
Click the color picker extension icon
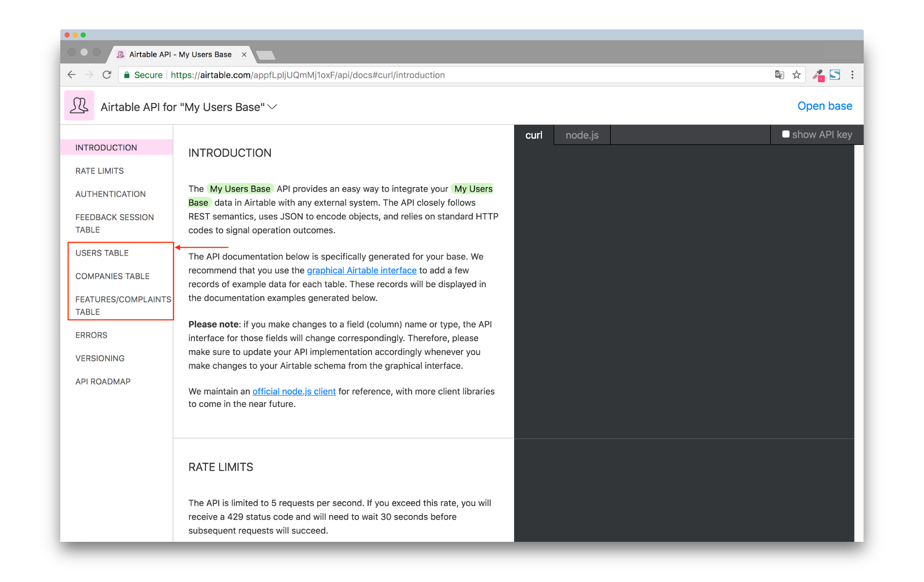(817, 75)
